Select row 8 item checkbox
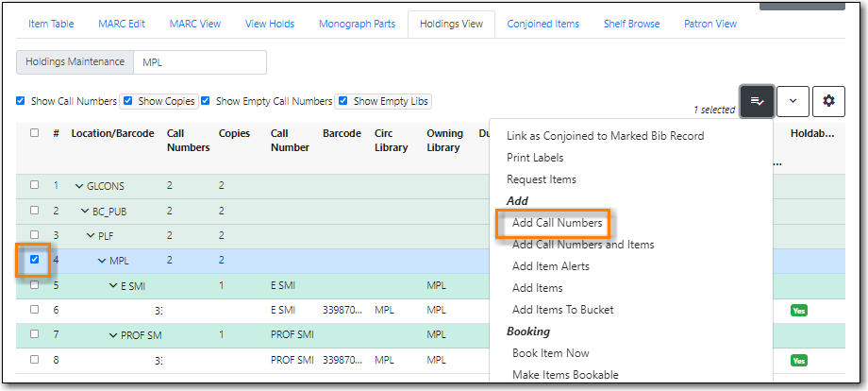This screenshot has width=868, height=391. 34,359
